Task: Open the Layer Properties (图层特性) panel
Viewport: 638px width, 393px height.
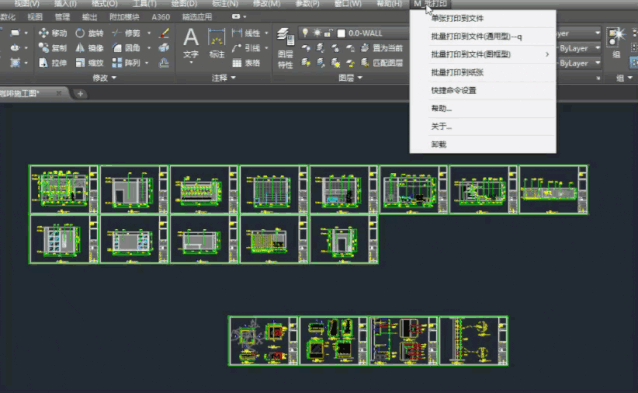Action: pos(285,48)
